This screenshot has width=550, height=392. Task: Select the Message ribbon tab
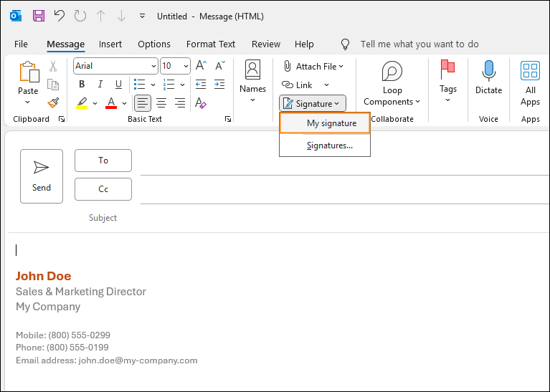tap(65, 44)
